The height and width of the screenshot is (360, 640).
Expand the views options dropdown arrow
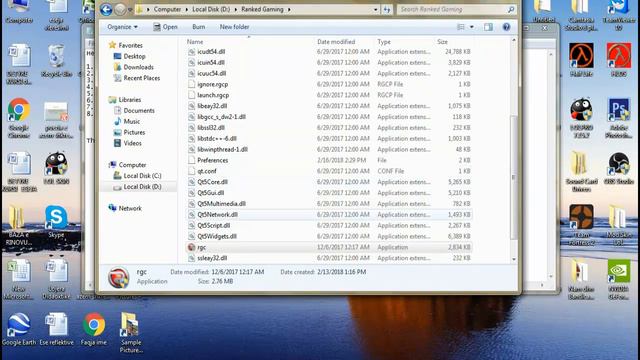(472, 27)
